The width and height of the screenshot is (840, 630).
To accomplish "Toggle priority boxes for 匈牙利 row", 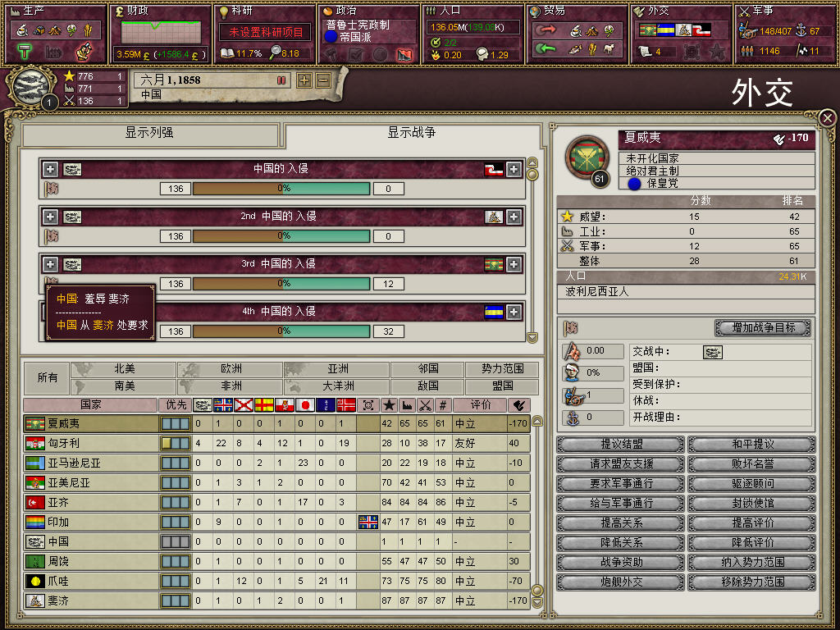I will coord(176,444).
